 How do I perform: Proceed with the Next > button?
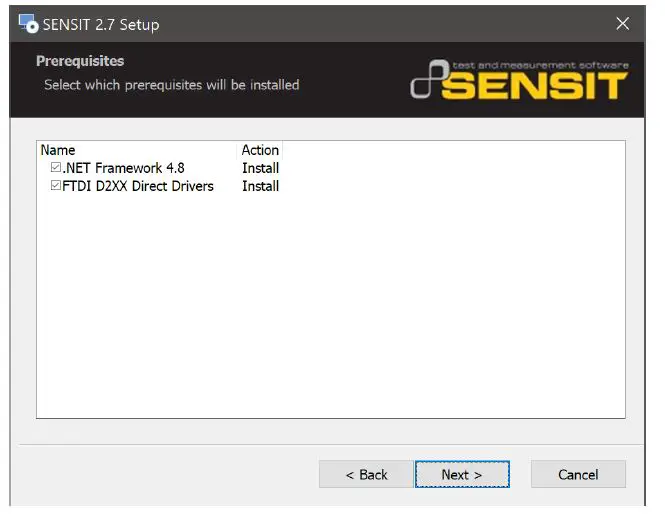(462, 474)
